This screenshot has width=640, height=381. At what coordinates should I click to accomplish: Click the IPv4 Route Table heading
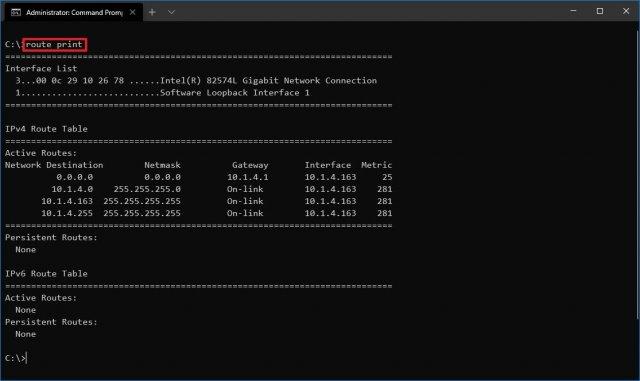pos(46,129)
